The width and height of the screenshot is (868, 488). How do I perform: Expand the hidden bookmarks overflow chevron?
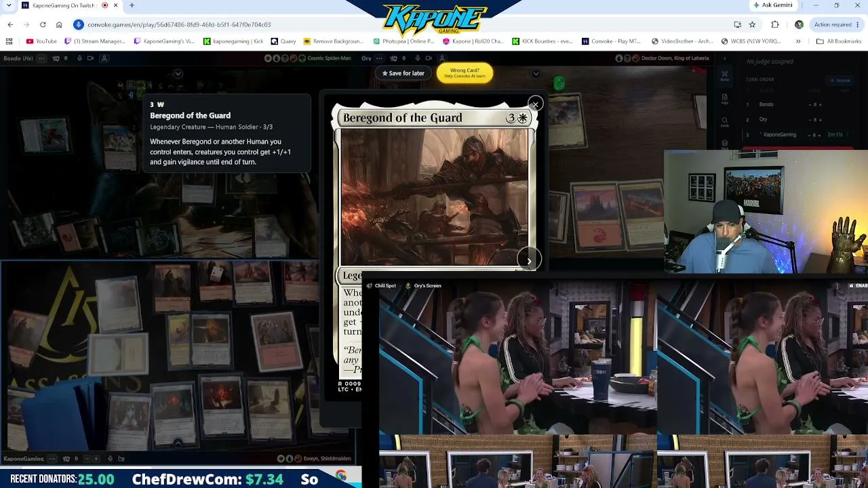[798, 41]
